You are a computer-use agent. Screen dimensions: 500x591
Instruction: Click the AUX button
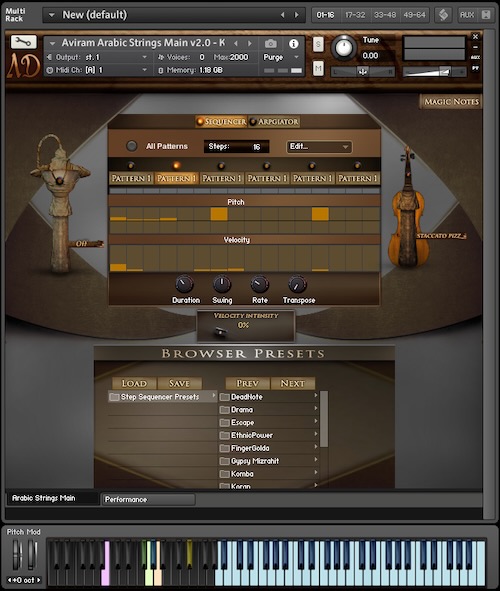467,15
